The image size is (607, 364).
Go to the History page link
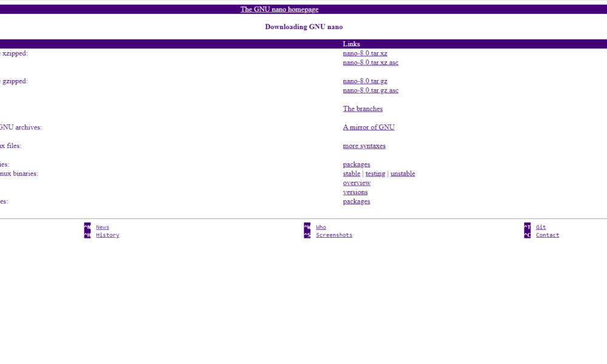(107, 235)
